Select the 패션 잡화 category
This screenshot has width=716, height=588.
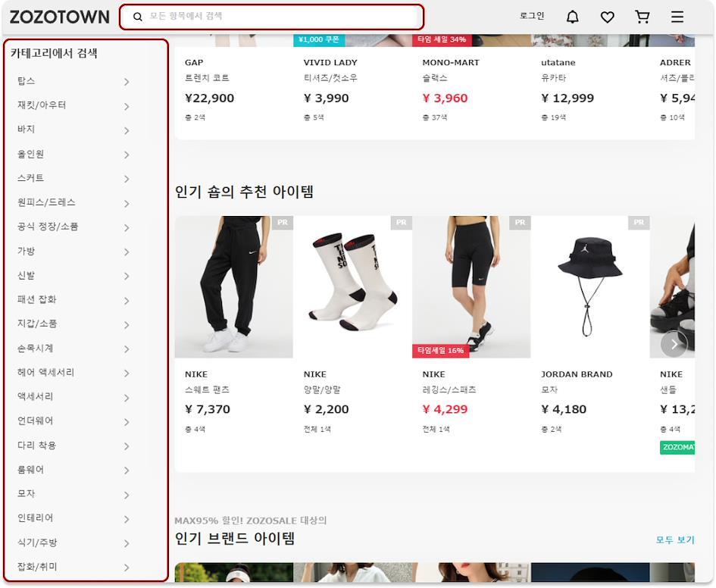pos(36,299)
